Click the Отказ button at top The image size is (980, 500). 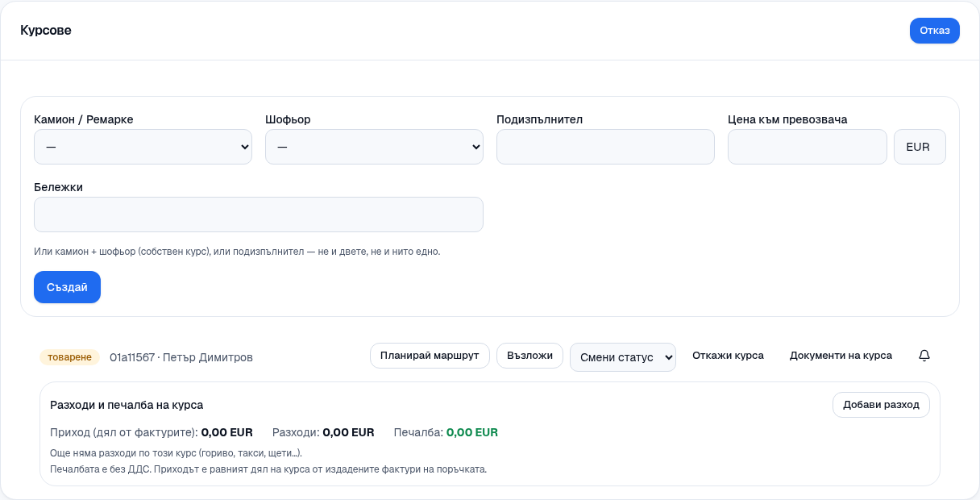pos(935,31)
